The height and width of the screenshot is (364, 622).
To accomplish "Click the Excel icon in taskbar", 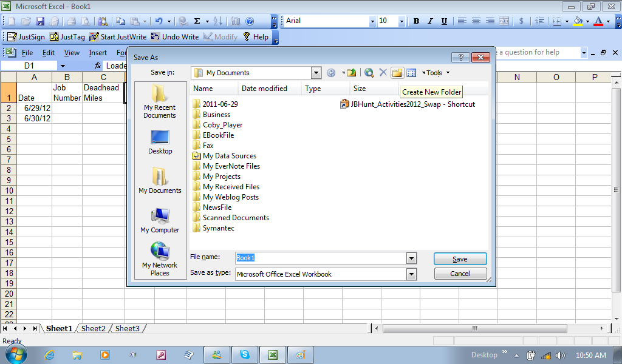I will click(273, 355).
